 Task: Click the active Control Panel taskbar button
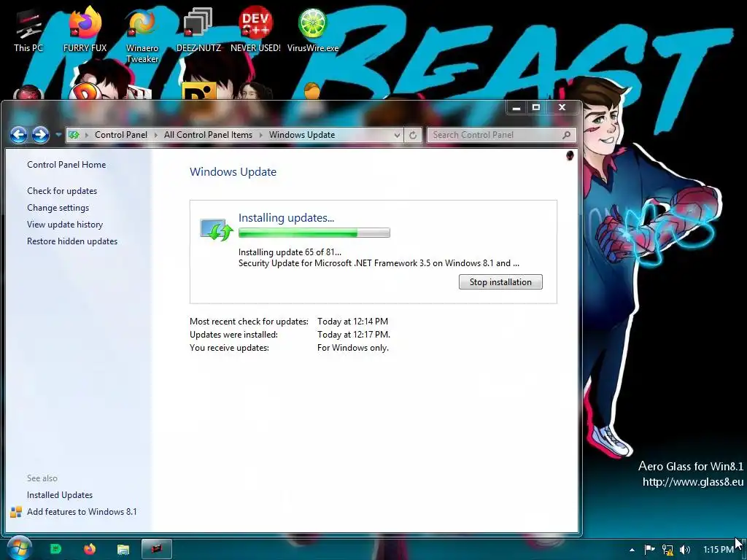(x=156, y=550)
